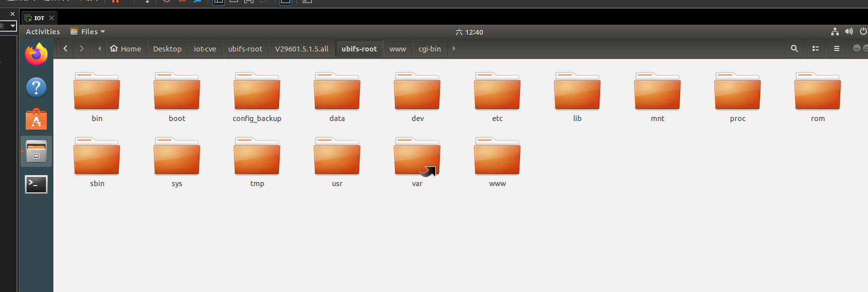Open the clock showing 12:40

[x=469, y=32]
